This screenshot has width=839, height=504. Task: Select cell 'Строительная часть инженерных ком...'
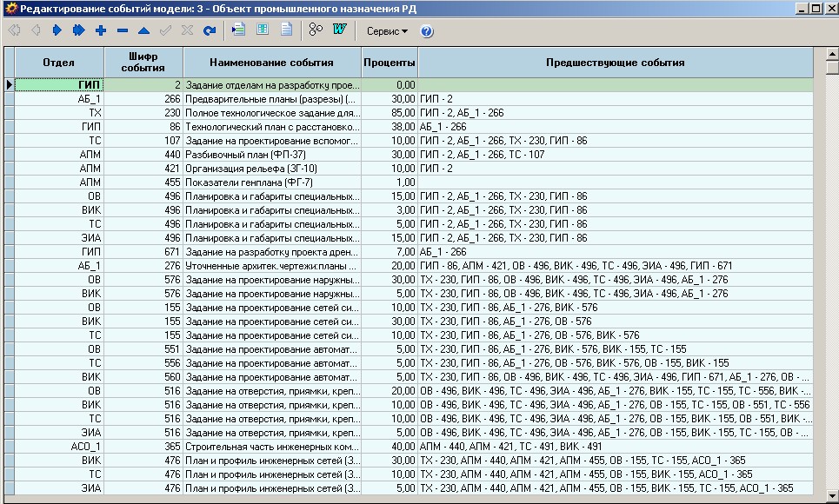(272, 447)
